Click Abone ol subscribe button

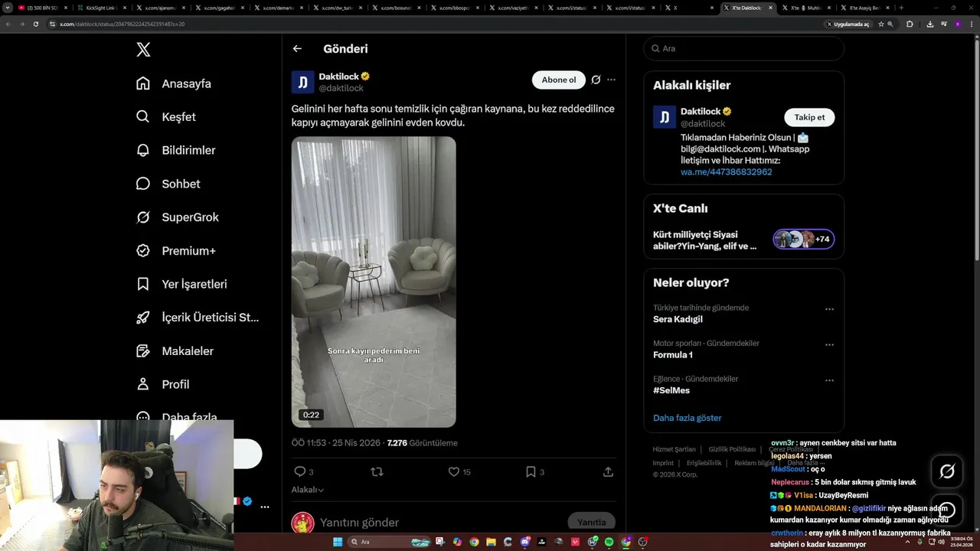tap(558, 80)
